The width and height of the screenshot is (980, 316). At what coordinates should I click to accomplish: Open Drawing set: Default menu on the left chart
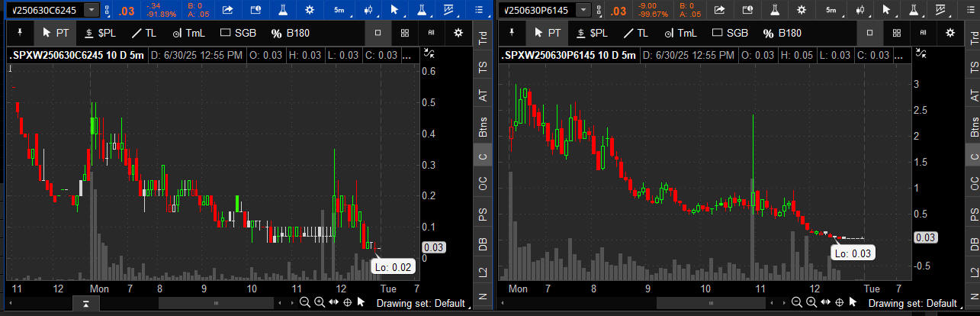click(420, 303)
